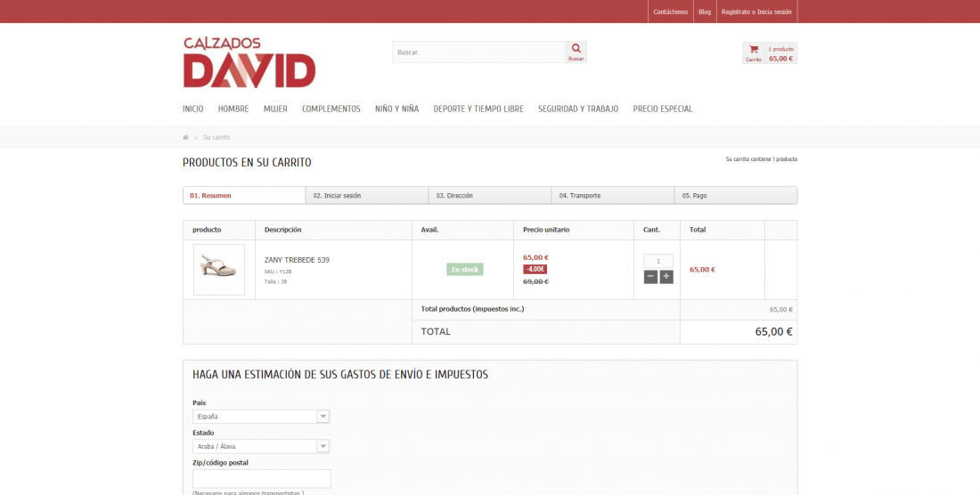Screen dimensions: 980x495
Task: Open the HOMBRE menu
Action: coord(233,109)
